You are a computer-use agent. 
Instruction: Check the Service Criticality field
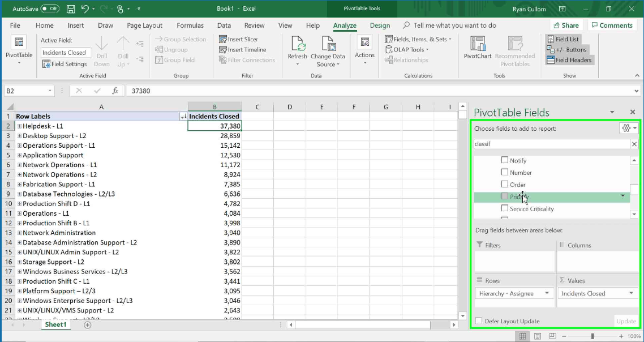click(x=505, y=208)
